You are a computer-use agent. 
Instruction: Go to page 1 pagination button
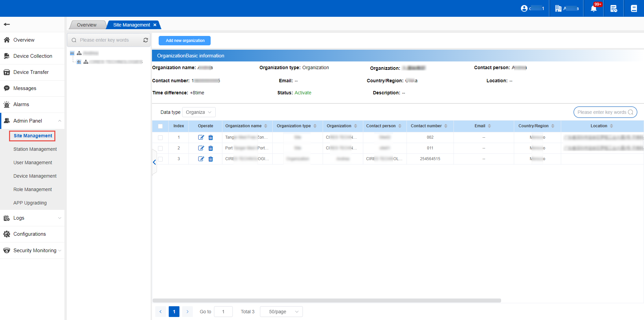click(174, 312)
